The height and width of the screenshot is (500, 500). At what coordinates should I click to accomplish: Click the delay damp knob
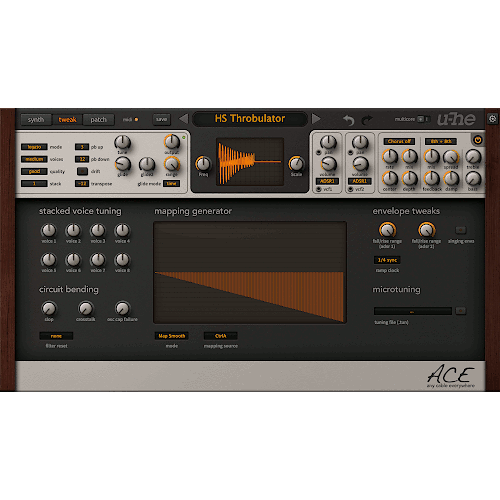pos(451,179)
